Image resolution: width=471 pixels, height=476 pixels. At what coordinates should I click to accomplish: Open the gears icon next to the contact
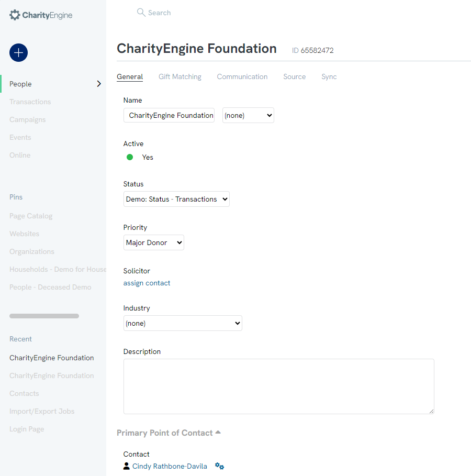pos(219,466)
